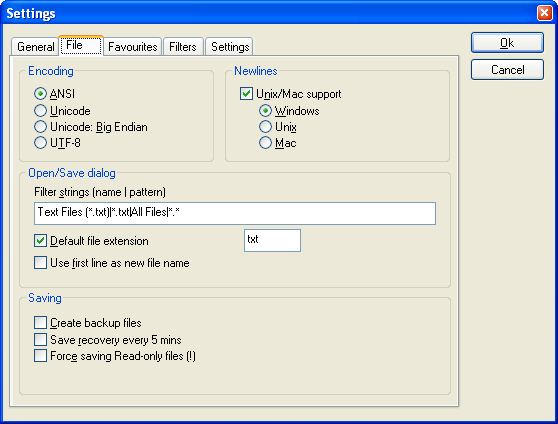The image size is (558, 424).
Task: Choose Unicode encoding radio button
Action: [x=62, y=111]
